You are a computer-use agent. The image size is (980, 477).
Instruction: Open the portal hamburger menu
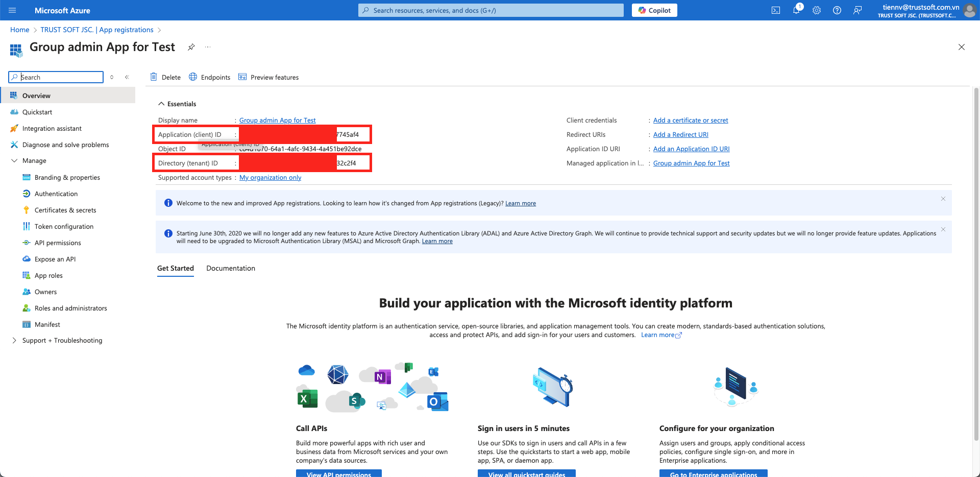pos(13,10)
